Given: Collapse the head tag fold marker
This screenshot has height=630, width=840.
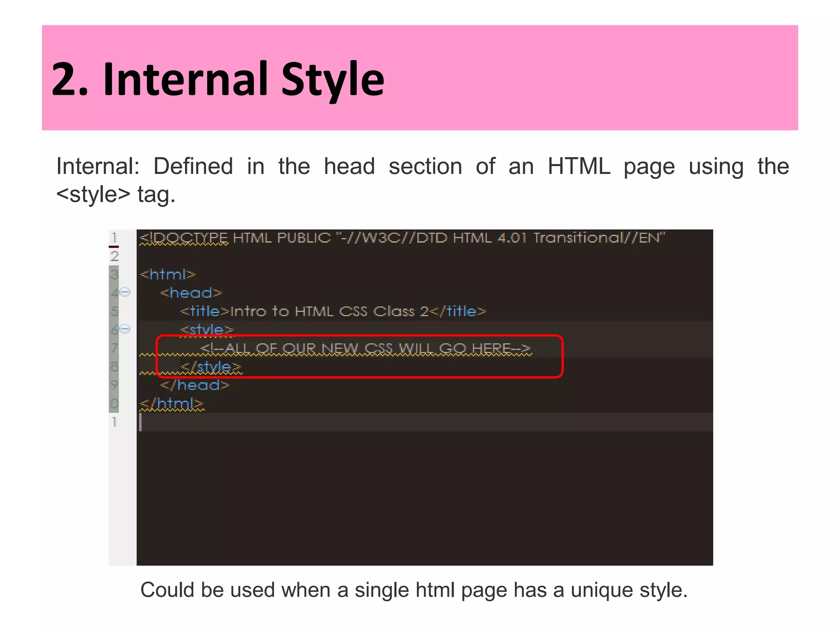Looking at the screenshot, I should pos(126,292).
